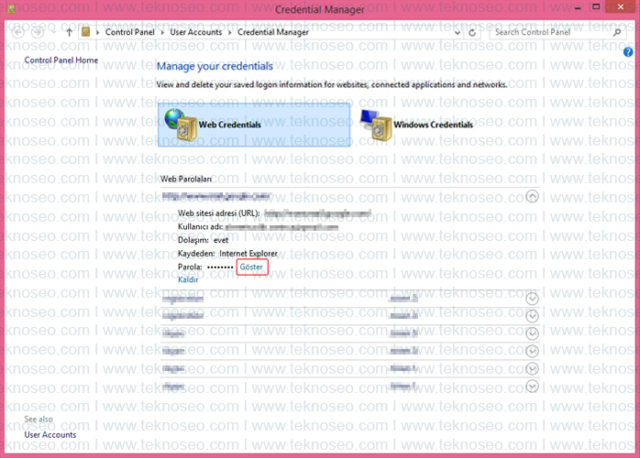
Task: Select the Web Credentials tab
Action: tap(254, 125)
